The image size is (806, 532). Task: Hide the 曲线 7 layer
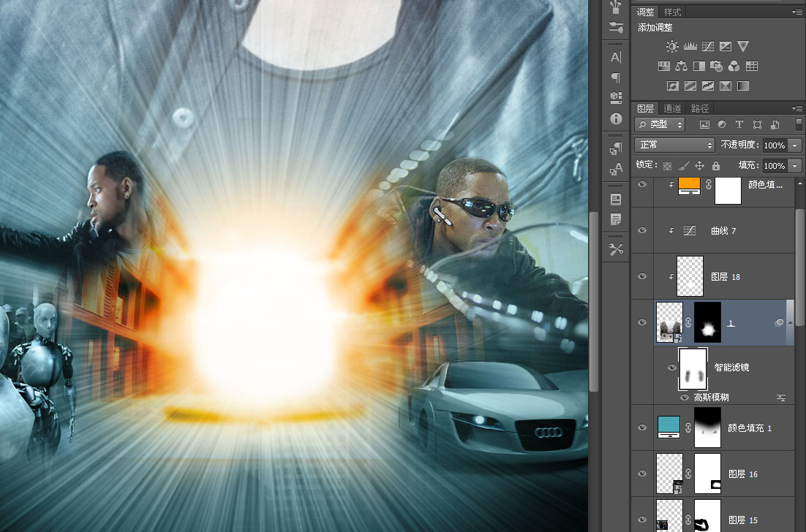(x=642, y=230)
